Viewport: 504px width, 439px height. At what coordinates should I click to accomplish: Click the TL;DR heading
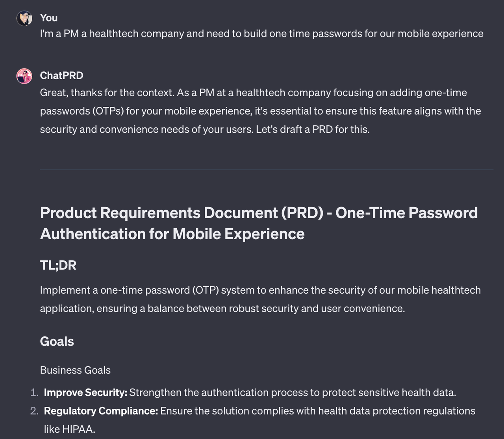[58, 265]
